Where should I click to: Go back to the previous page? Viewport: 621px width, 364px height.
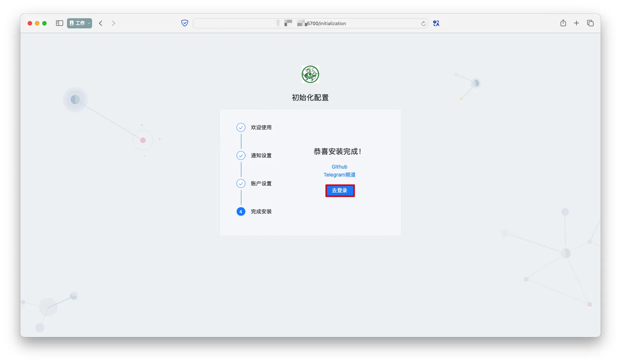point(101,23)
